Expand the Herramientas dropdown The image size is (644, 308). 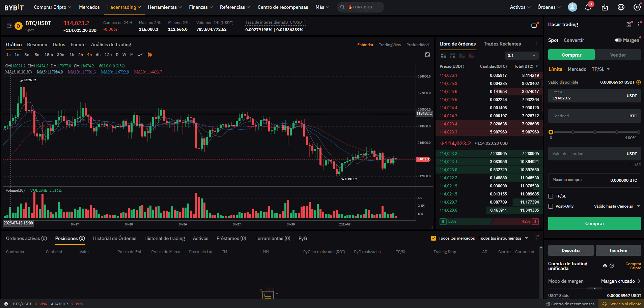(165, 7)
